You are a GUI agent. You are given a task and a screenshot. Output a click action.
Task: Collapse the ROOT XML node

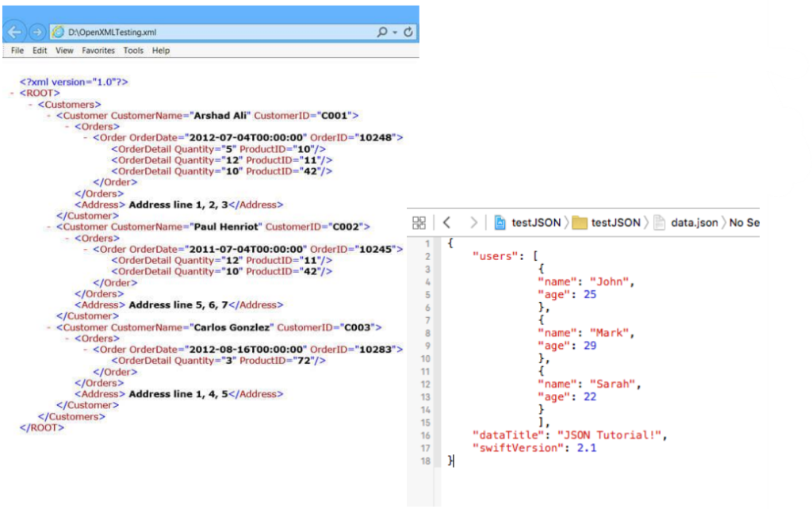[11, 94]
